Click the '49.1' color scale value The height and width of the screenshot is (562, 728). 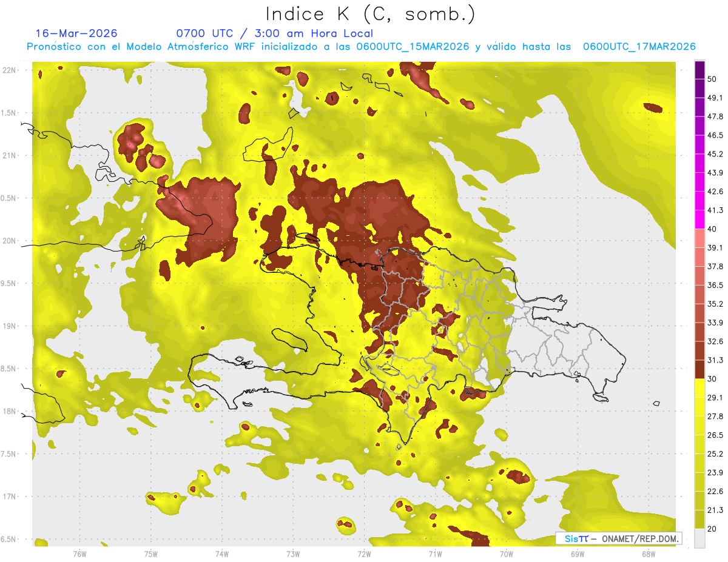pos(715,98)
